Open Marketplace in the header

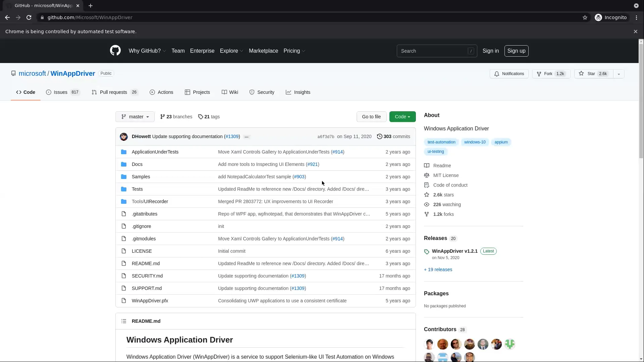(263, 51)
